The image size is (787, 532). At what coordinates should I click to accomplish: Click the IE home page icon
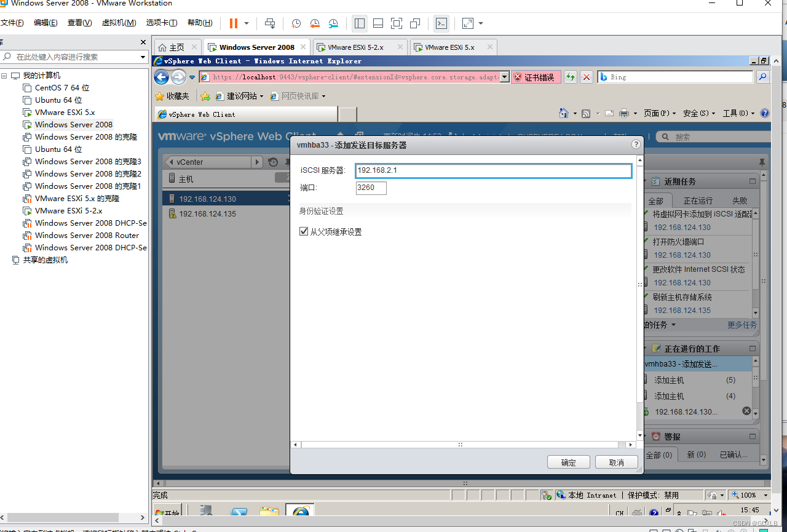point(563,113)
